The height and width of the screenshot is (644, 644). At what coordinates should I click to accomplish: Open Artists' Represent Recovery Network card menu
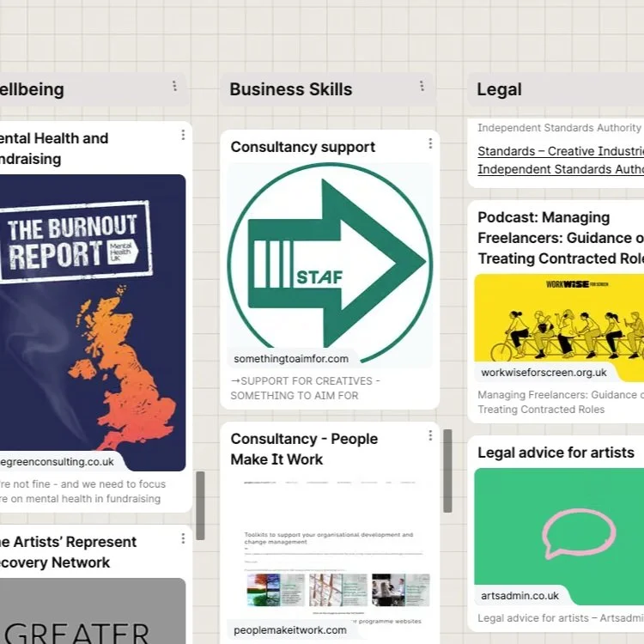[183, 538]
